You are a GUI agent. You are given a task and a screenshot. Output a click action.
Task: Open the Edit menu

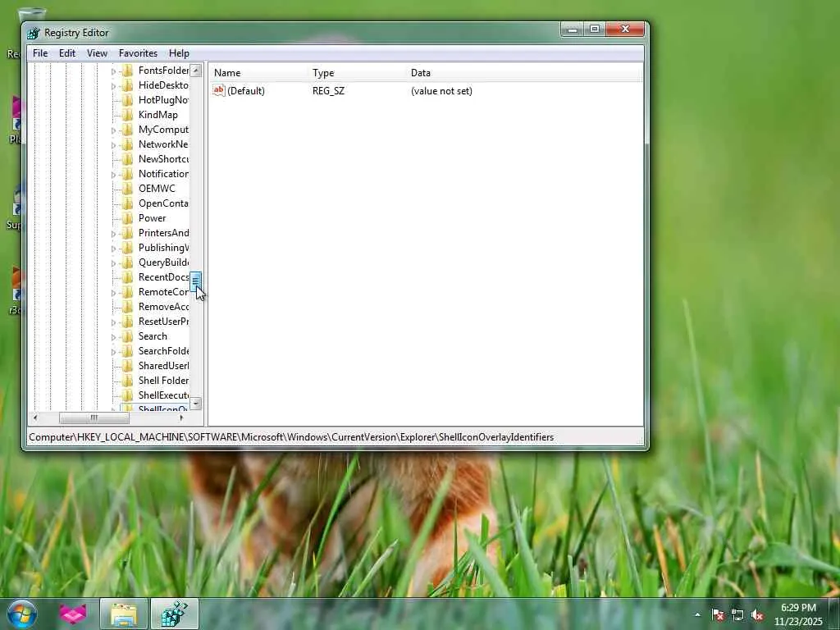point(67,53)
